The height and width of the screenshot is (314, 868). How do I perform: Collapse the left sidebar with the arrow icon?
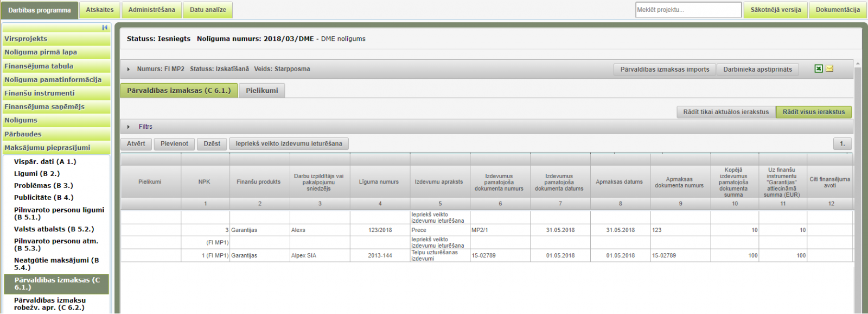[105, 28]
